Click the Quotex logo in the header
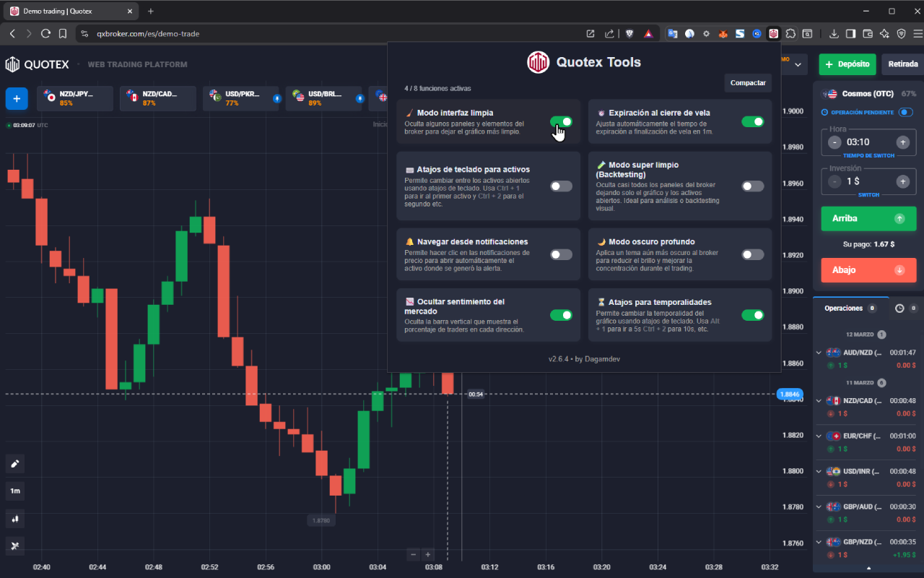Image resolution: width=924 pixels, height=578 pixels. 38,64
